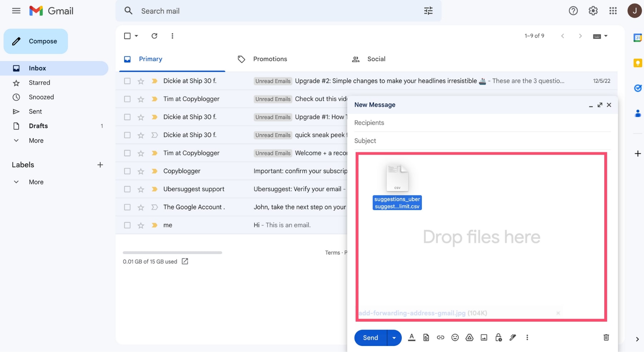
Task: Click the Subject field
Action: (x=482, y=141)
